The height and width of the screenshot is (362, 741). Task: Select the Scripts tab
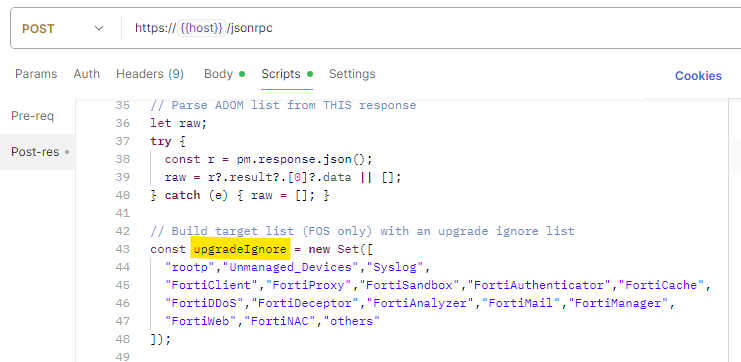pyautogui.click(x=287, y=74)
